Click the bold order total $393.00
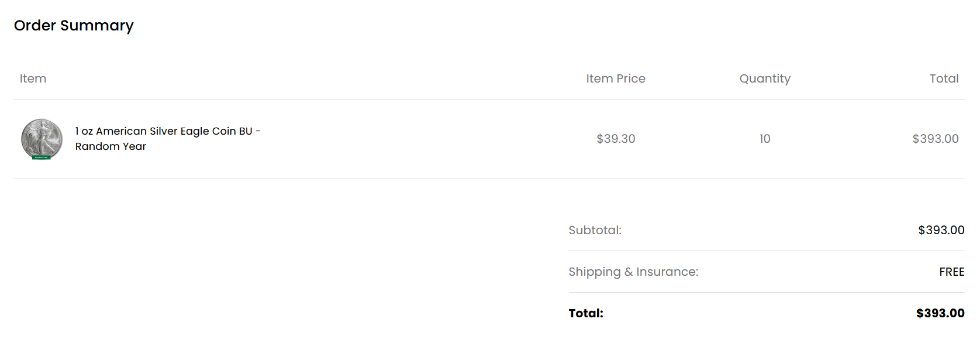This screenshot has width=980, height=346. 940,313
